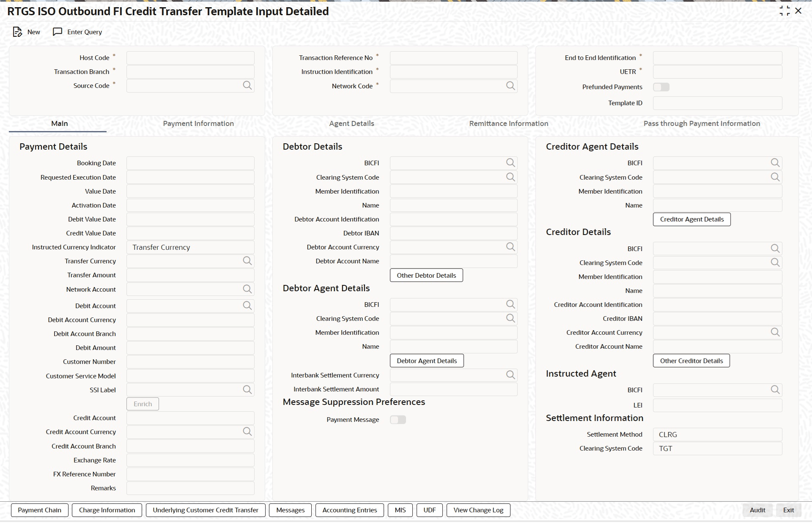This screenshot has height=525, width=812.
Task: Open Source Code lookup search icon
Action: [247, 86]
